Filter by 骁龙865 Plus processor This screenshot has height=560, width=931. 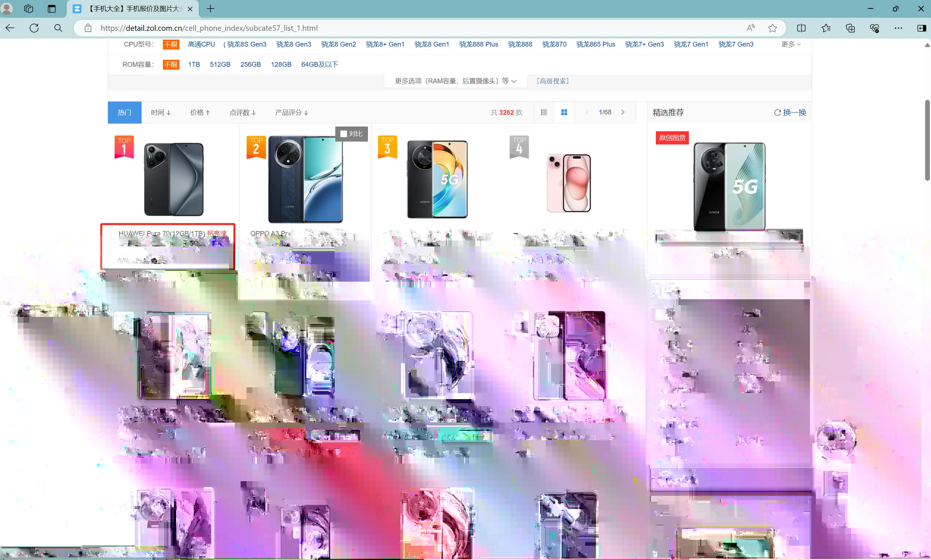(x=596, y=44)
